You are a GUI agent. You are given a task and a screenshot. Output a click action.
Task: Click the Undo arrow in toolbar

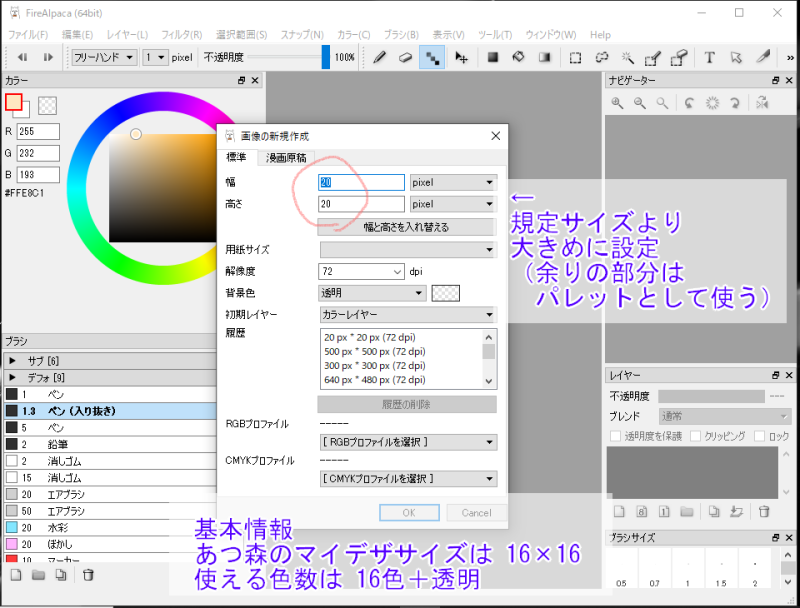tap(22, 57)
